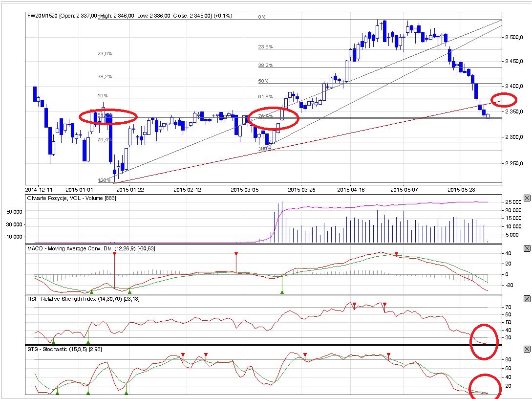The image size is (532, 399).
Task: Click the 25 000 volume axis value
Action: point(513,202)
